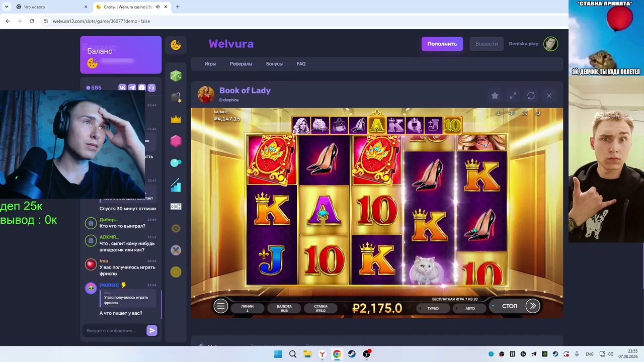The height and width of the screenshot is (362, 644).
Task: Open a new browser tab
Action: 178,7
